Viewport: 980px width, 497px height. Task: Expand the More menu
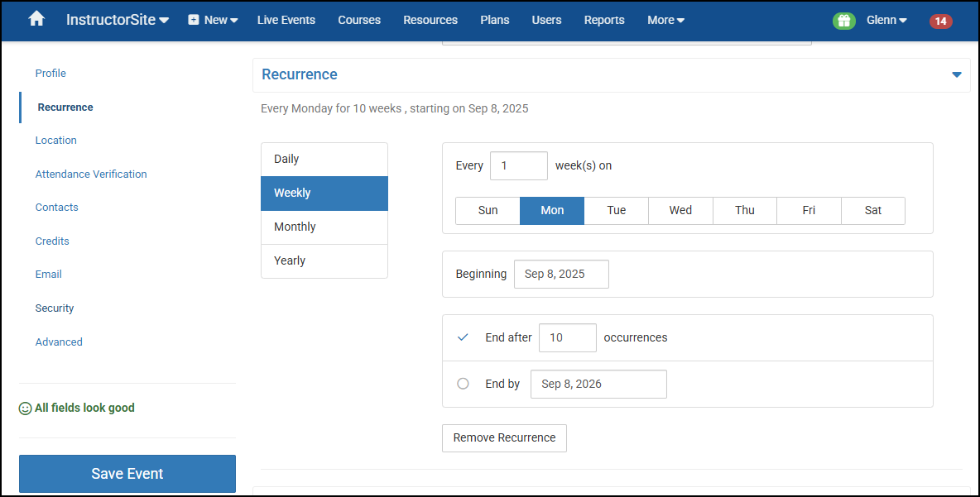click(x=665, y=20)
